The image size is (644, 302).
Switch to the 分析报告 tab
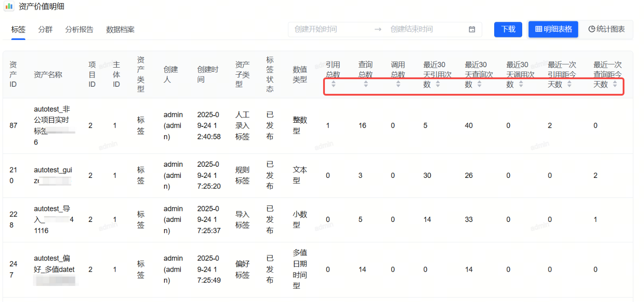tap(79, 30)
